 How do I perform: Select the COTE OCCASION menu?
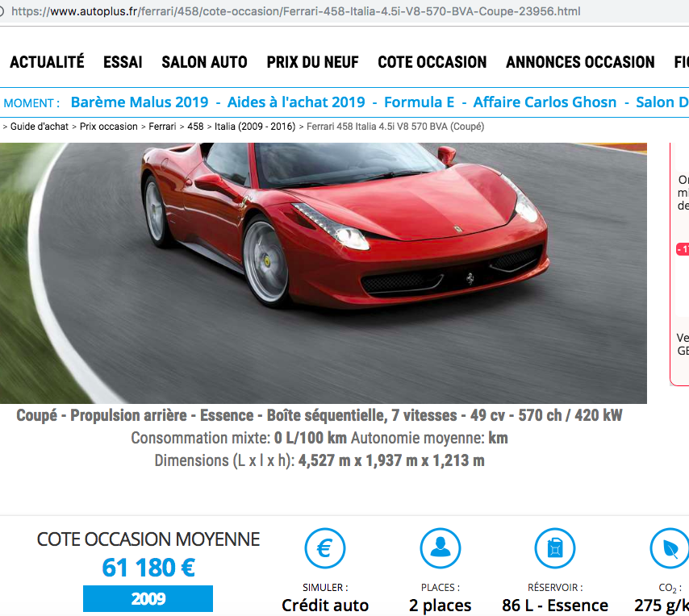click(x=432, y=62)
